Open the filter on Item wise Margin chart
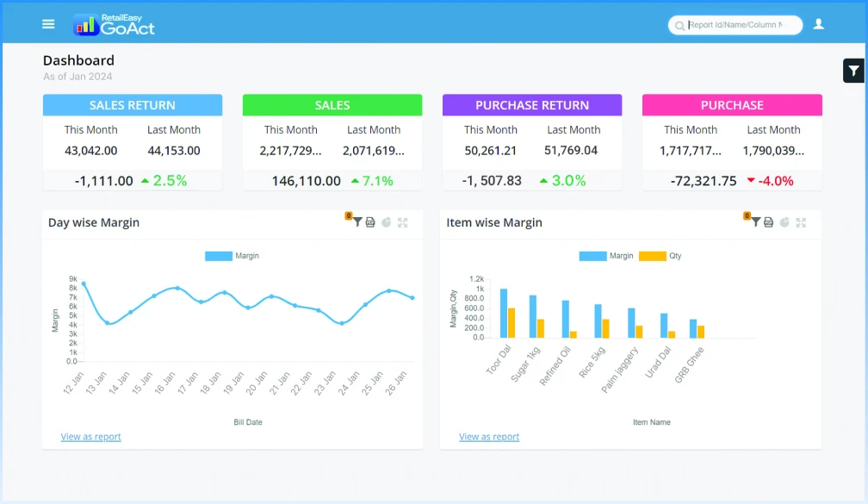 click(756, 222)
